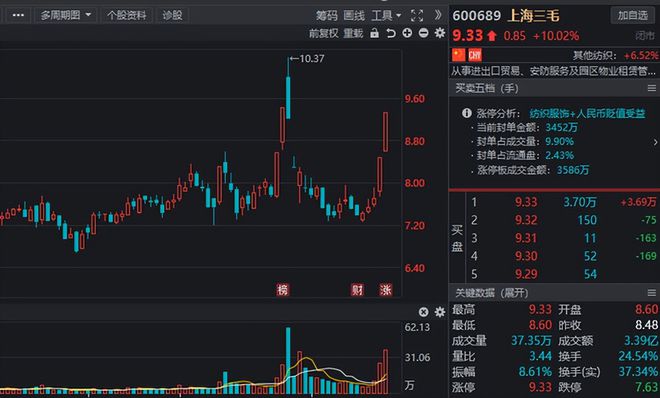Click the 量比 3.44 value
Screen dimensions: 660x398
[540, 356]
